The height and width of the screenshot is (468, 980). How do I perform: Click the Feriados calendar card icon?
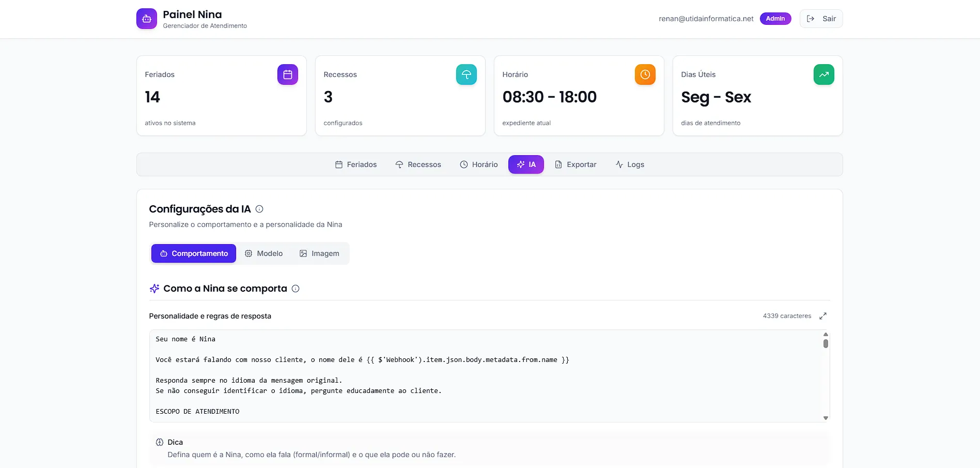(x=288, y=74)
